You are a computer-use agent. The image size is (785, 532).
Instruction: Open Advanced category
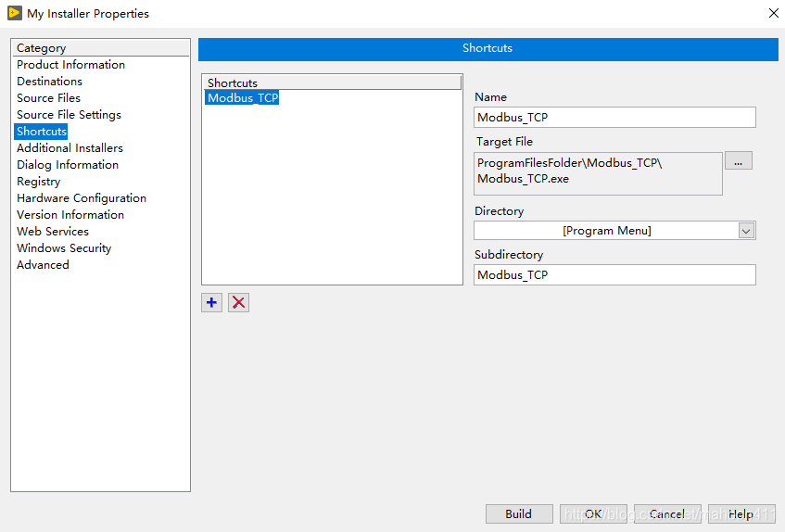click(43, 265)
